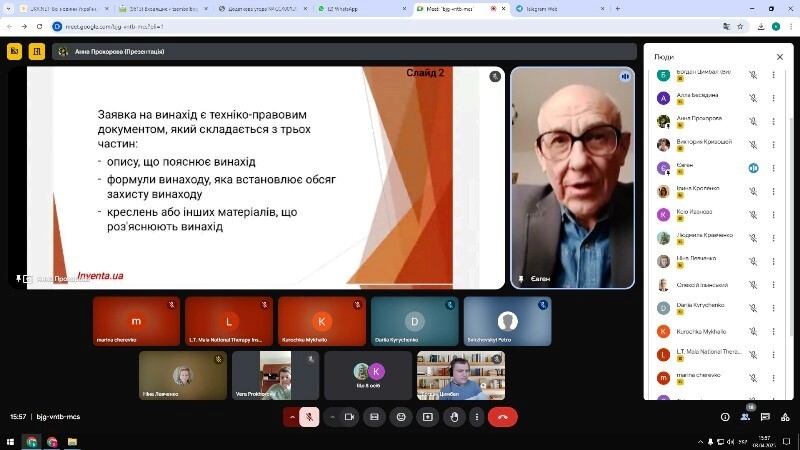
Task: Turn on the camera in call controls
Action: 349,417
